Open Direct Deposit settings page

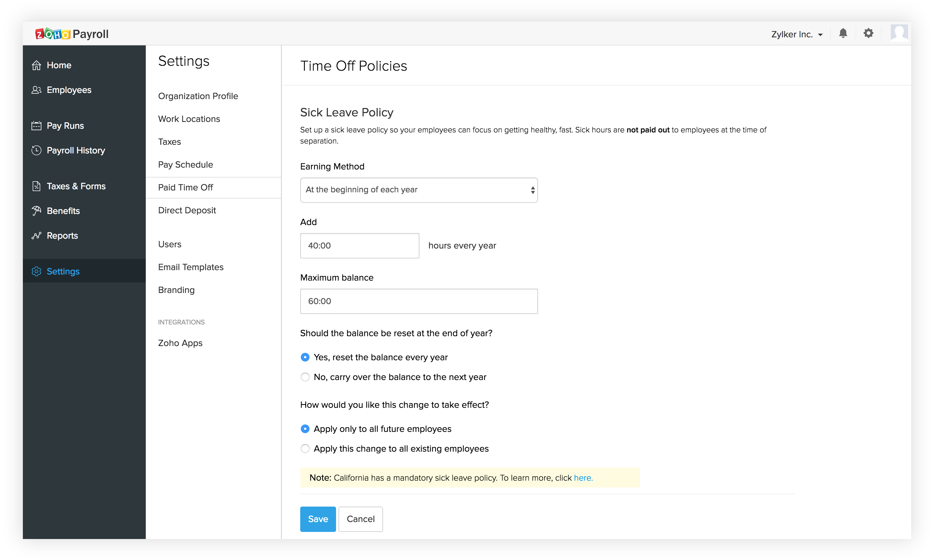pyautogui.click(x=187, y=210)
